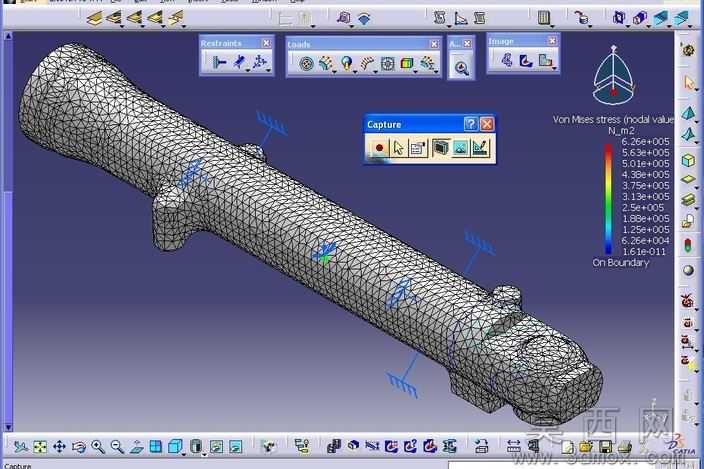
Task: Click the top-toolbar icon left of the triangle icon
Action: tap(440, 18)
